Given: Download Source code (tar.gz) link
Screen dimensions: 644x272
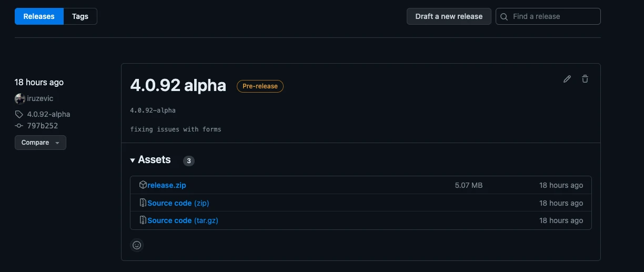Looking at the screenshot, I should tap(183, 220).
